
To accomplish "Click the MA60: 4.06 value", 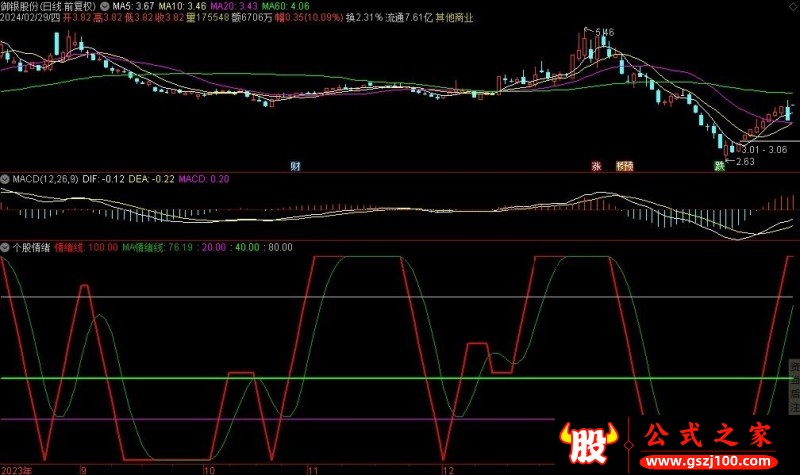I will (x=285, y=7).
